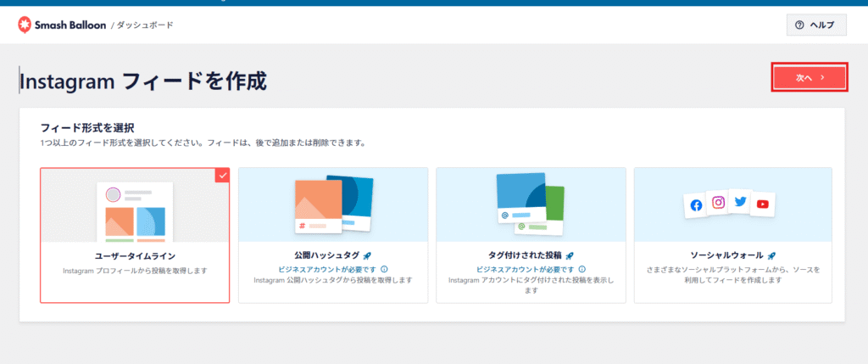This screenshot has height=364, width=868.
Task: Click the question mark icon in Help button
Action: [x=798, y=25]
